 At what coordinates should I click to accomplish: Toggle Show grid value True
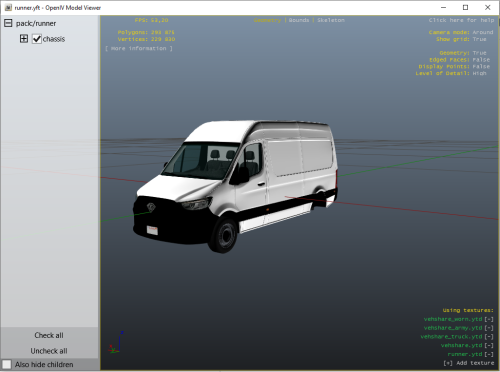pos(479,39)
